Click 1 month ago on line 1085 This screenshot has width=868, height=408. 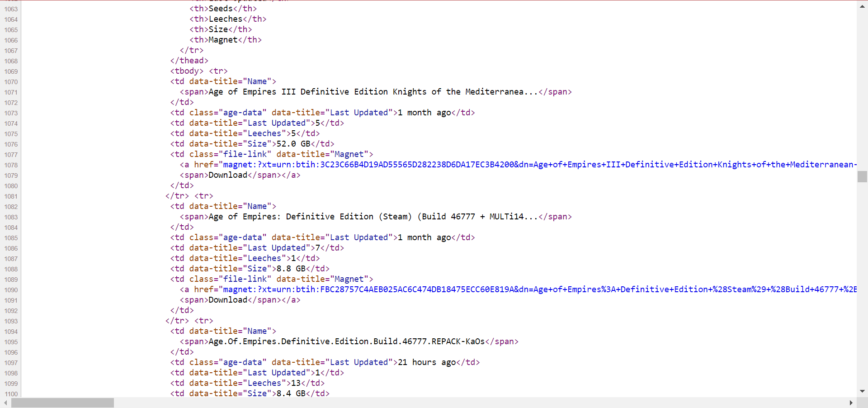point(425,237)
